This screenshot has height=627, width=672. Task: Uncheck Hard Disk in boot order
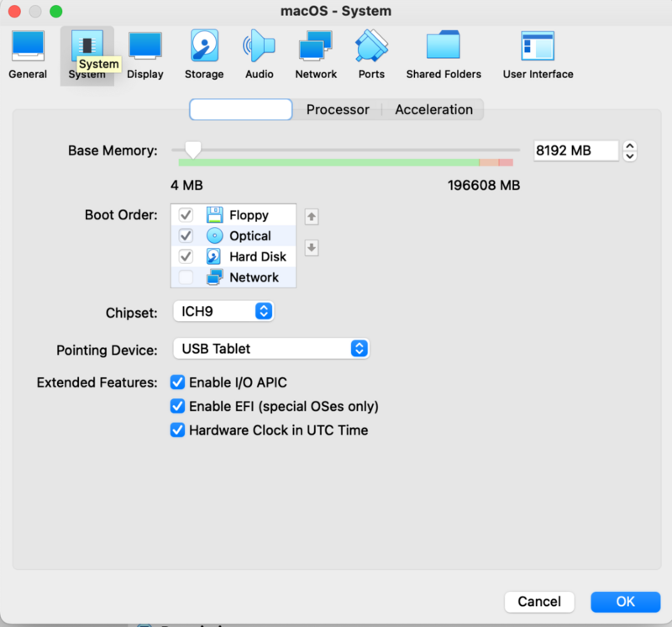[186, 256]
